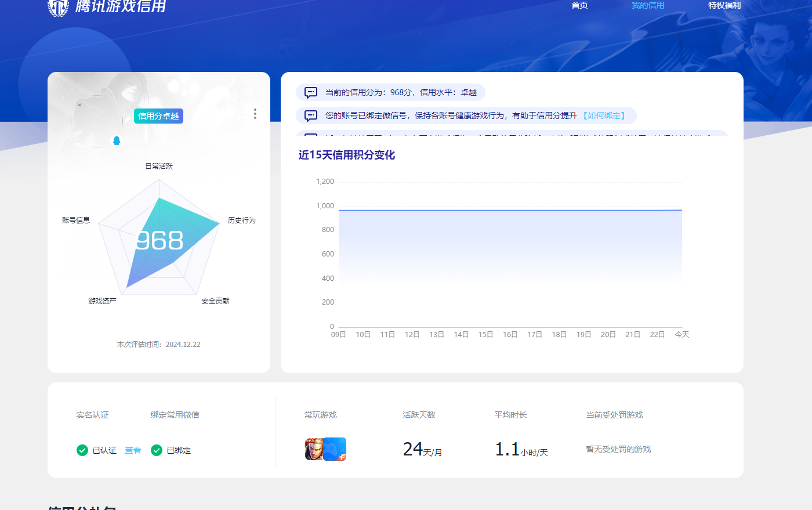Click the 常玩游戏 heading

coord(320,415)
